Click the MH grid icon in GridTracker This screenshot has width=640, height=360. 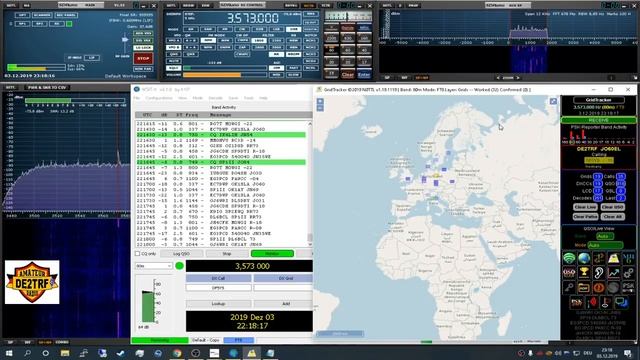pyautogui.click(x=628, y=258)
